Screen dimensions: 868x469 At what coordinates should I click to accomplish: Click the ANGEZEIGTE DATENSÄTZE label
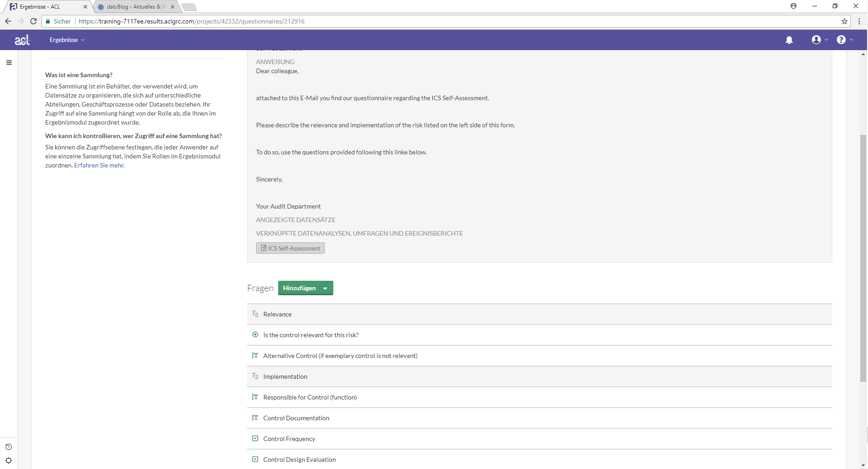[x=295, y=220]
